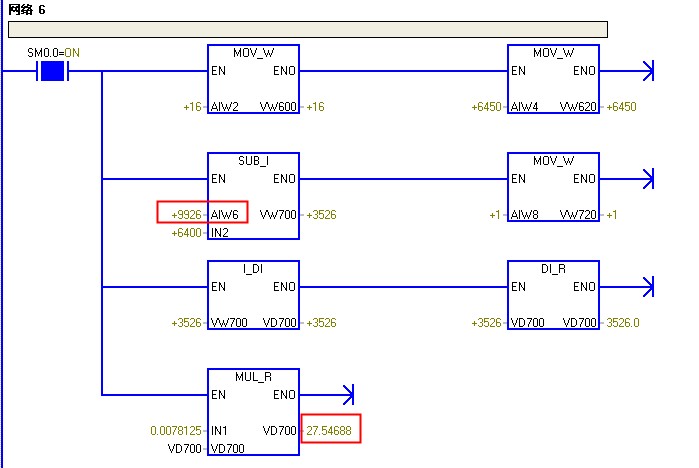
Task: Select the I_DI conversion block
Action: 253,295
